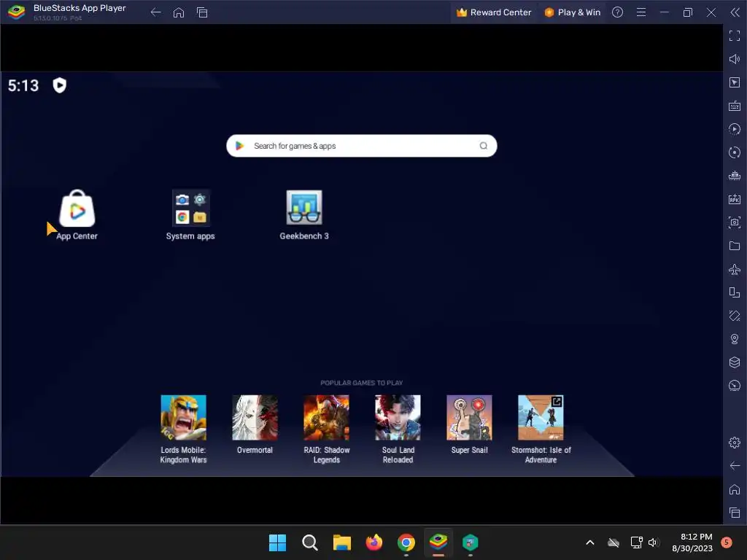
Task: Open RAID: Shadow Legends game
Action: coord(326,418)
